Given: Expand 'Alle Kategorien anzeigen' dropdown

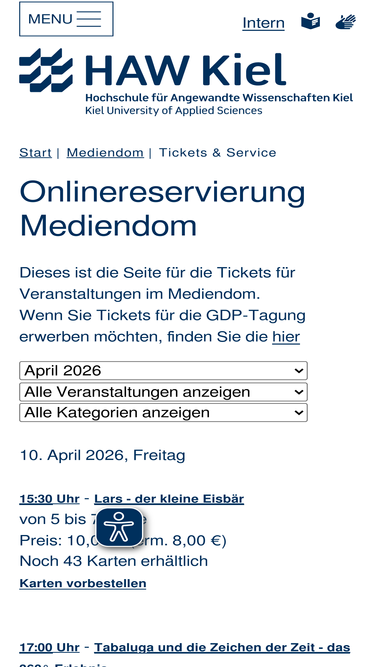Looking at the screenshot, I should (163, 413).
